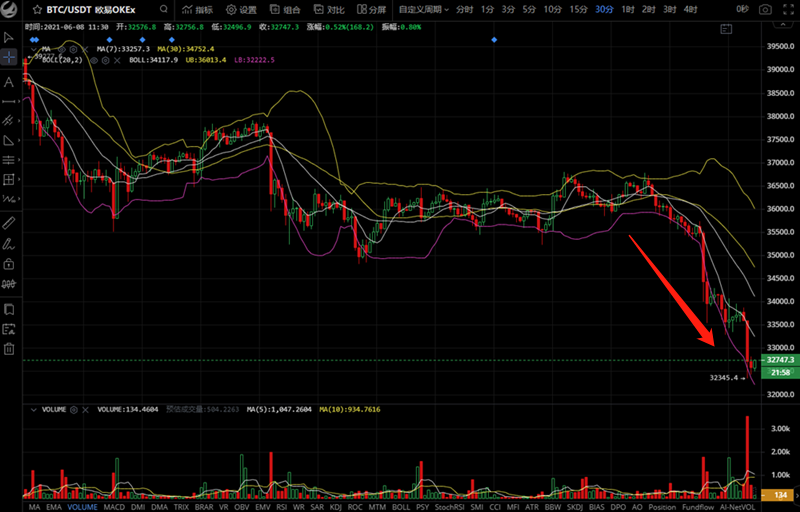Screen dimensions: 800x512
Task: Click the VOLUME indicator button in bottom bar
Action: (x=82, y=507)
